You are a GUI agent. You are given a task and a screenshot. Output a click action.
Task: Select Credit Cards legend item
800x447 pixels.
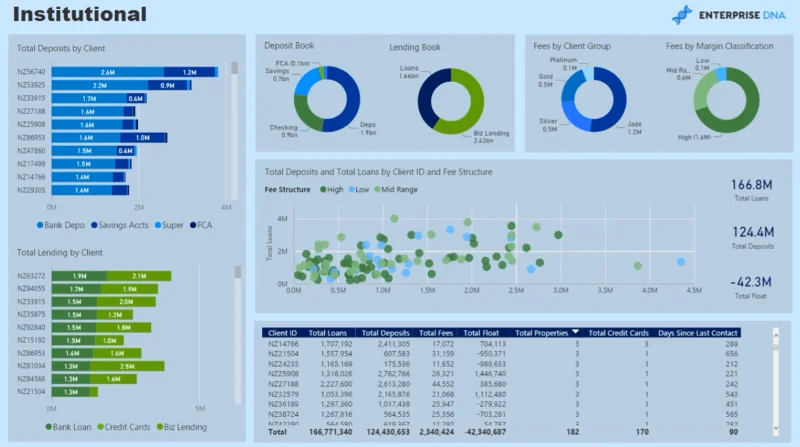click(x=123, y=427)
